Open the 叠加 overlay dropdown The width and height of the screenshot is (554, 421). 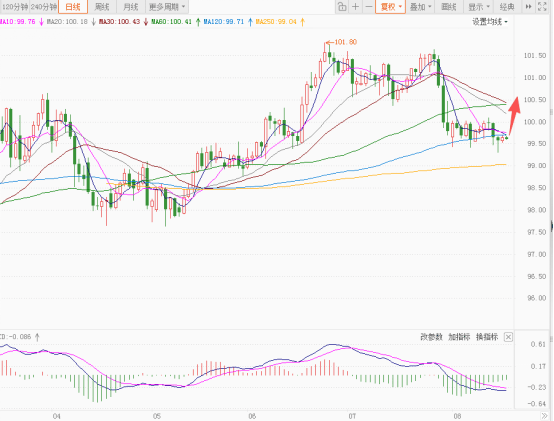coord(420,7)
